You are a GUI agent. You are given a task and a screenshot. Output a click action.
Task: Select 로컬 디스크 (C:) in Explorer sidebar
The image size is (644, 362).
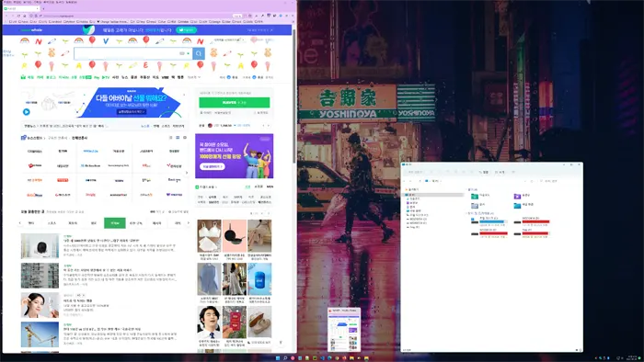418,215
